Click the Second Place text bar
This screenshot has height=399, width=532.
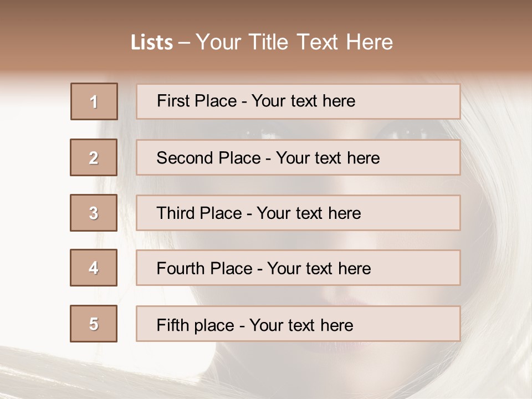click(x=298, y=157)
